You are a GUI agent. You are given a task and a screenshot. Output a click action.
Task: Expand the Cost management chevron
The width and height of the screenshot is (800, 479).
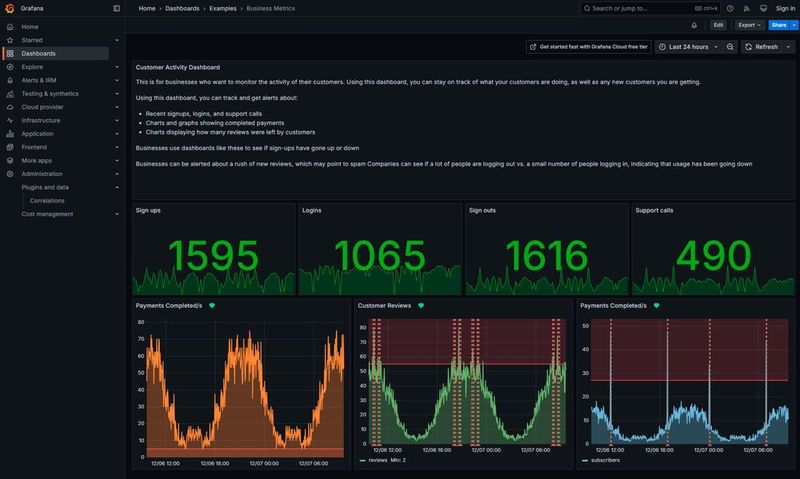[117, 214]
